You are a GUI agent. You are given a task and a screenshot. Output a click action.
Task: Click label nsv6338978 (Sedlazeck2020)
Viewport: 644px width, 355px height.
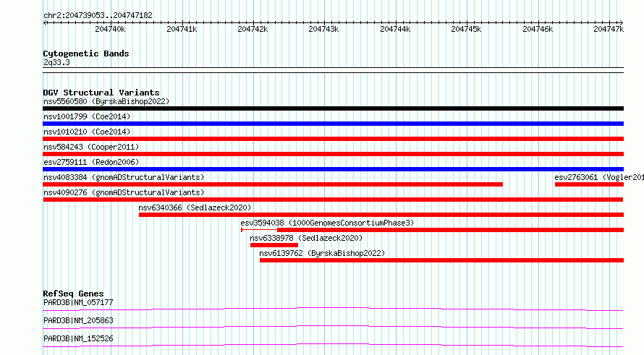pos(306,238)
